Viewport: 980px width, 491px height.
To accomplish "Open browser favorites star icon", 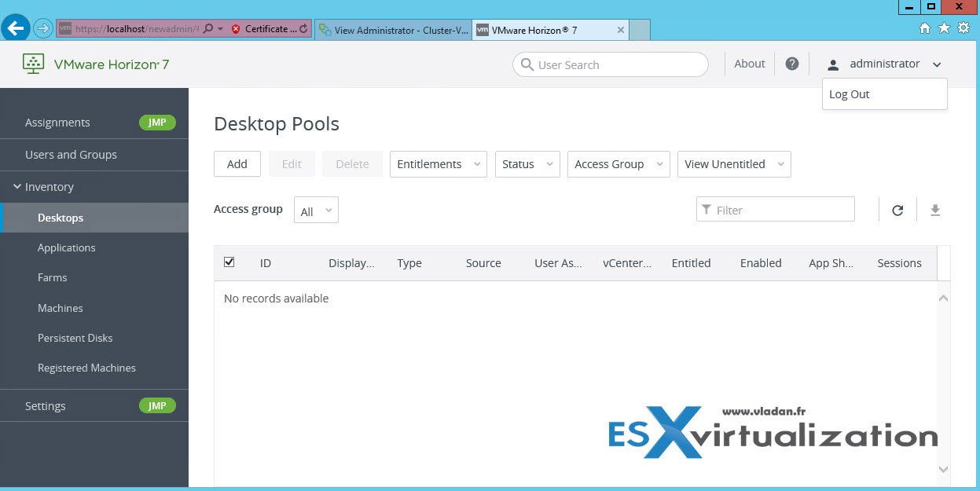I will point(944,28).
